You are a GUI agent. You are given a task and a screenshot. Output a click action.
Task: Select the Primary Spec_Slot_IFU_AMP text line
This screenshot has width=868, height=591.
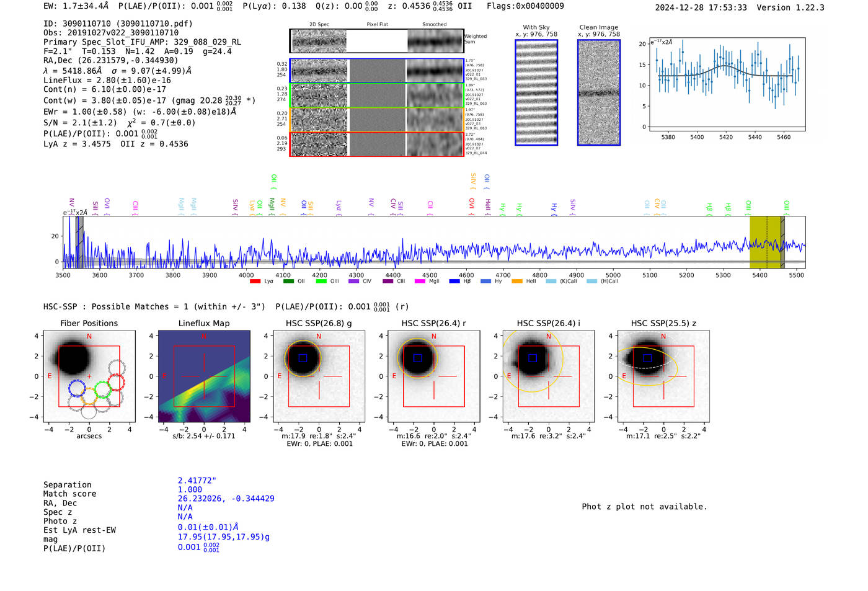(143, 42)
